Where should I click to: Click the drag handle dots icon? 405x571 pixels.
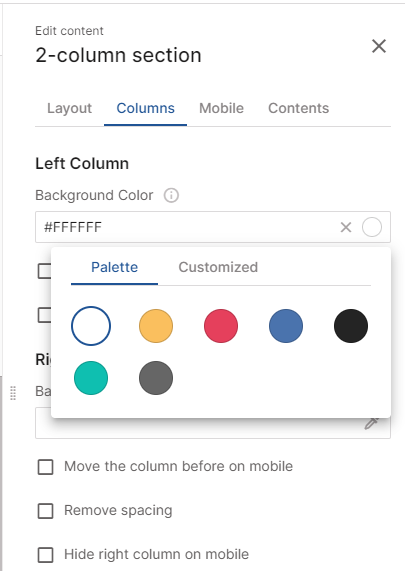click(13, 393)
